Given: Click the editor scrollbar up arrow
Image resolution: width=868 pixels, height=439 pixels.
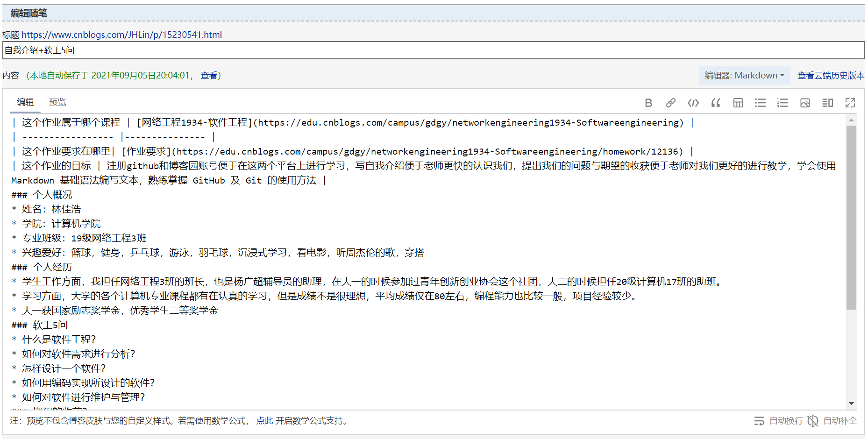Looking at the screenshot, I should pyautogui.click(x=851, y=120).
